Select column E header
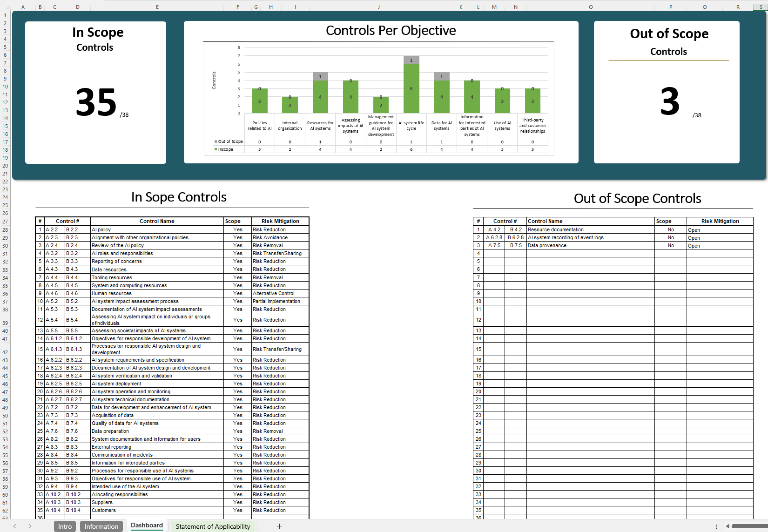The width and height of the screenshot is (768, 532). [x=157, y=7]
